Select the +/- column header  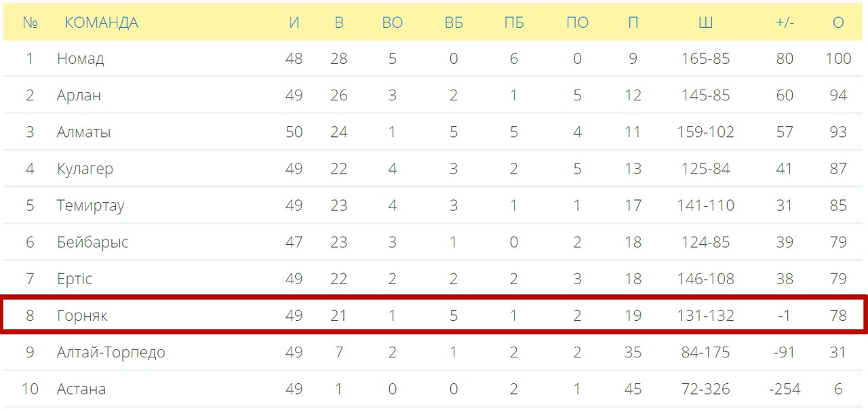pos(785,22)
